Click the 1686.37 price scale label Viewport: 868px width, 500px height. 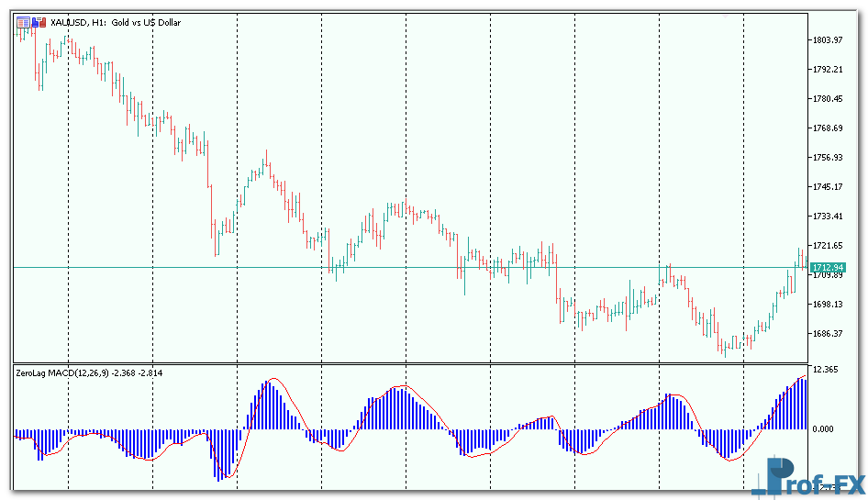tap(827, 333)
